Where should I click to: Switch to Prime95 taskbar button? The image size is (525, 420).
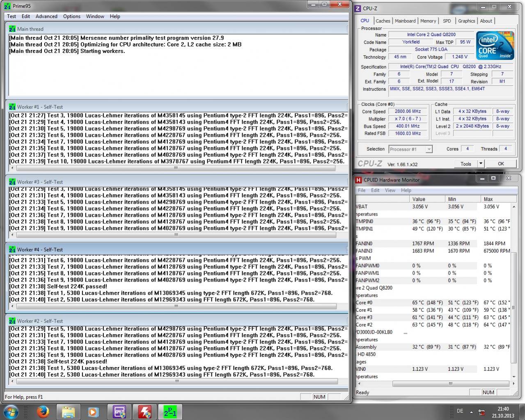click(x=170, y=411)
